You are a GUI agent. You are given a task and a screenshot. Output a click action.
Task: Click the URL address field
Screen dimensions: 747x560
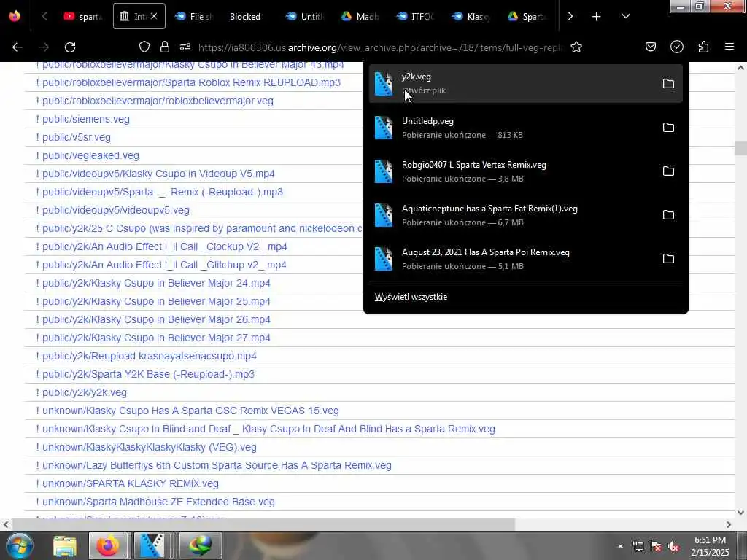(380, 47)
